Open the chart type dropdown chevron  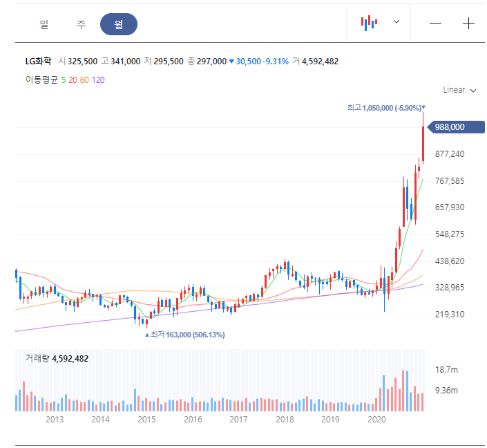tap(397, 21)
